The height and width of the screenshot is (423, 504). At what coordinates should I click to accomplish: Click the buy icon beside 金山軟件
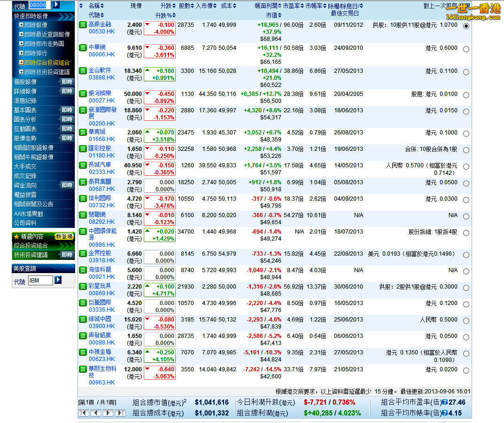coord(83,71)
